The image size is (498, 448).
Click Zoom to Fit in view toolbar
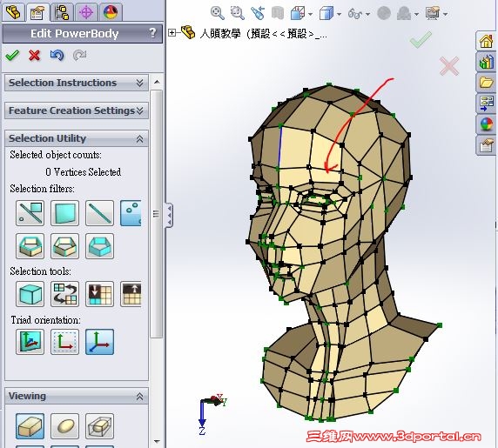click(218, 13)
